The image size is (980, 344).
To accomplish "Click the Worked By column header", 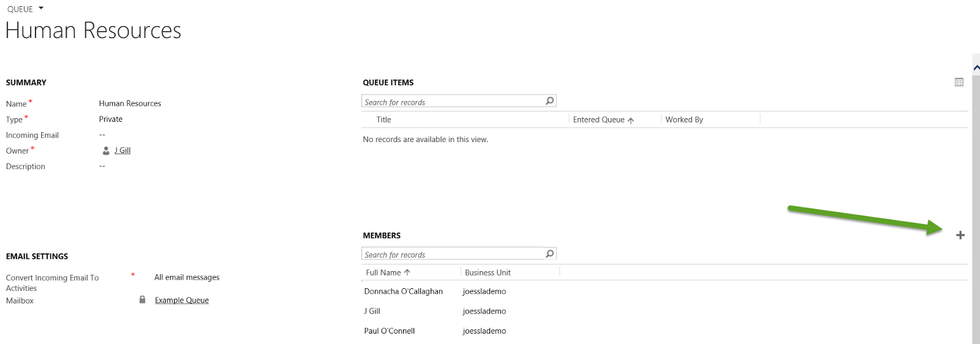I will [x=684, y=120].
